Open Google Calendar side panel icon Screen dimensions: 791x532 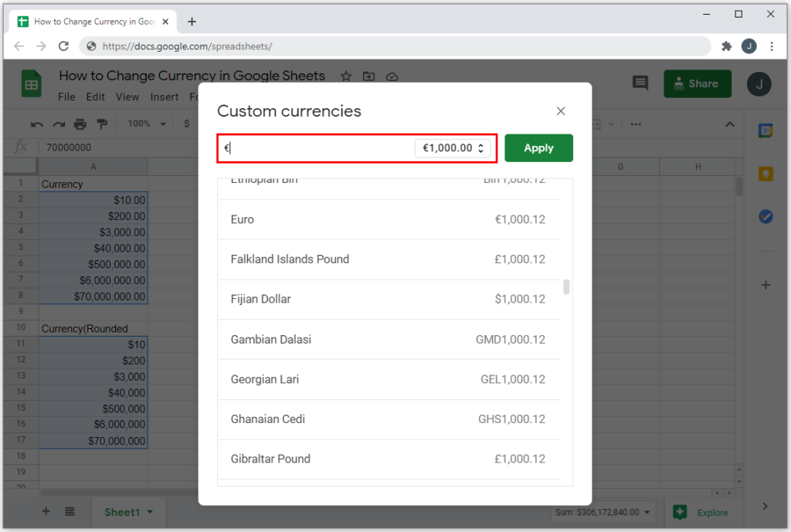766,130
